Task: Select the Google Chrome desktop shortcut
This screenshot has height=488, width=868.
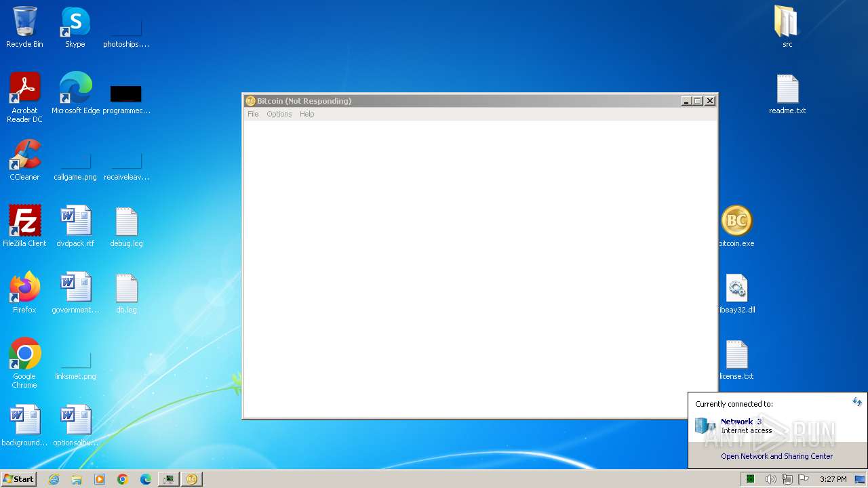Action: point(24,363)
